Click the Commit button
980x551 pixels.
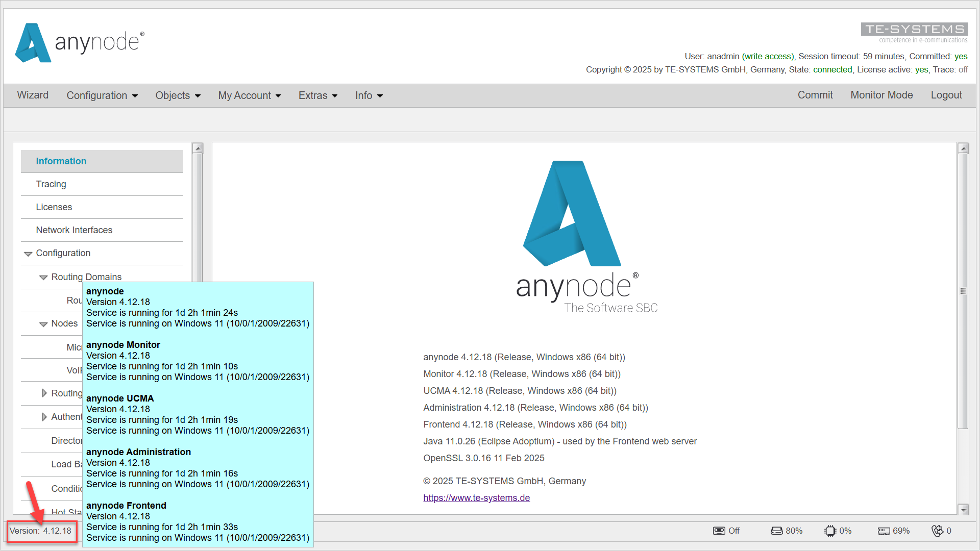pyautogui.click(x=815, y=95)
